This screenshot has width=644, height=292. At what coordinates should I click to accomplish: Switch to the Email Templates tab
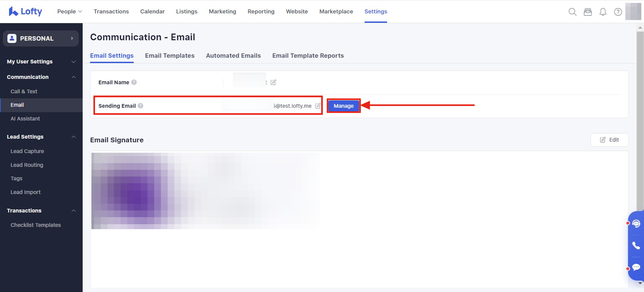point(170,56)
